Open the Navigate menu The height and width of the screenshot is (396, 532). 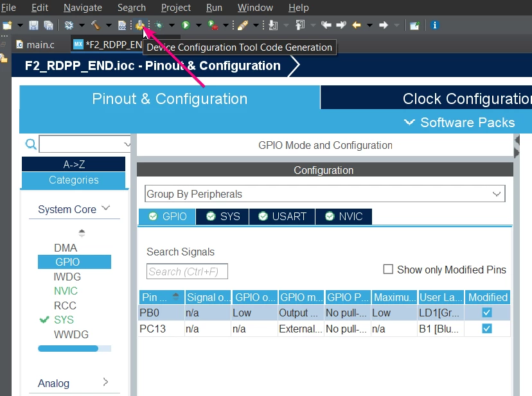click(83, 8)
